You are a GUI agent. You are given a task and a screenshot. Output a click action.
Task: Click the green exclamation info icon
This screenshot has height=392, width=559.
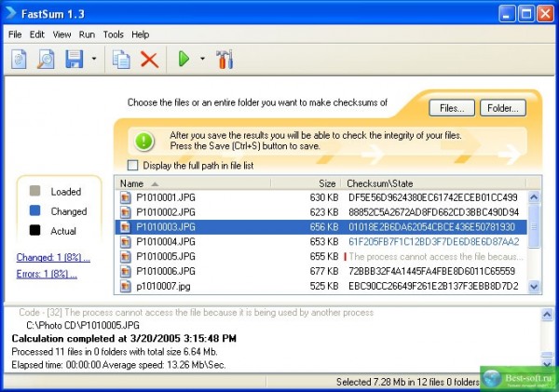pos(144,141)
